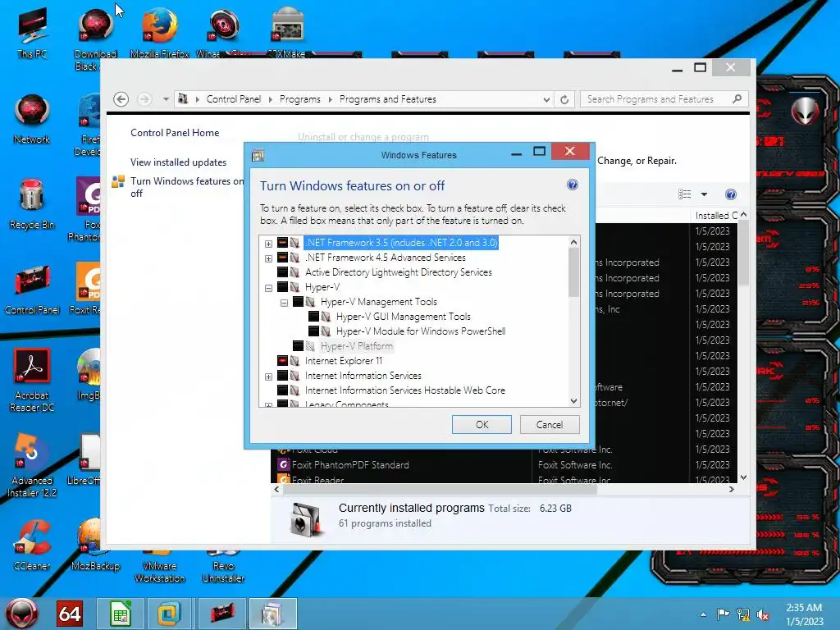Check Internet Information Services Hostable Web Core
This screenshot has height=630, width=840.
click(x=282, y=390)
